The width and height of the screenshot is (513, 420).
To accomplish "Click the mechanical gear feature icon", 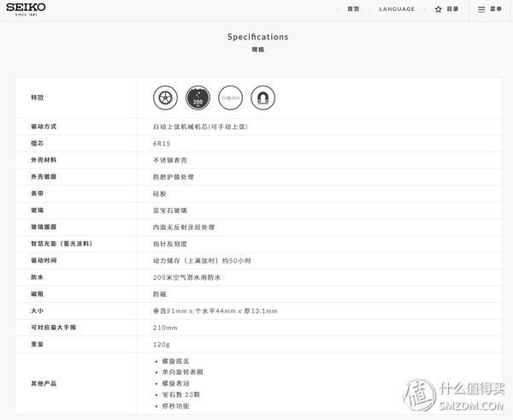I will tap(165, 98).
